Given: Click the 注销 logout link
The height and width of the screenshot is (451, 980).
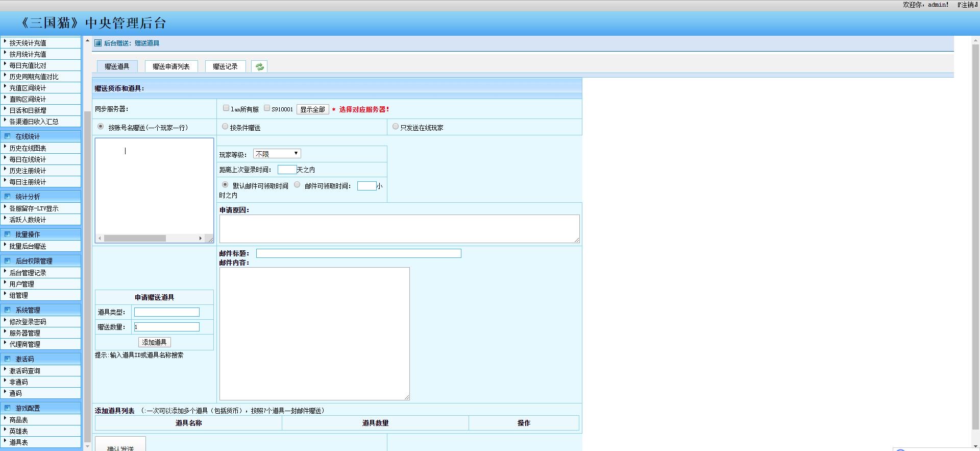Looking at the screenshot, I should pos(967,5).
